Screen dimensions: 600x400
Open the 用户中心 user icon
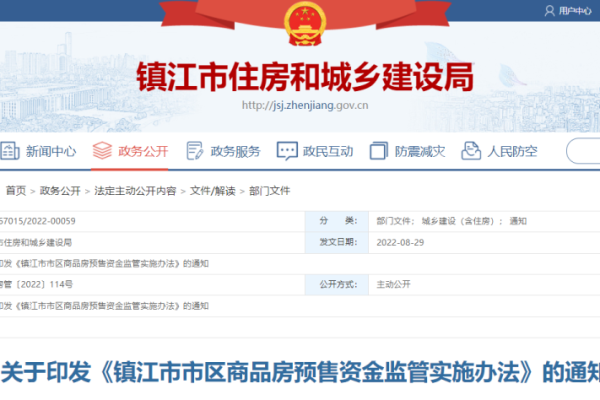pos(549,11)
